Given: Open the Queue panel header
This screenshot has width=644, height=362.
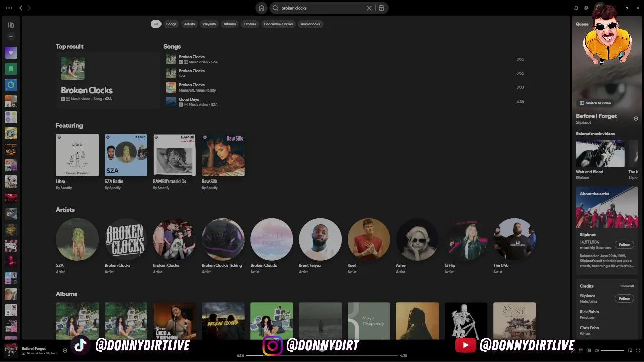Looking at the screenshot, I should pos(582,24).
